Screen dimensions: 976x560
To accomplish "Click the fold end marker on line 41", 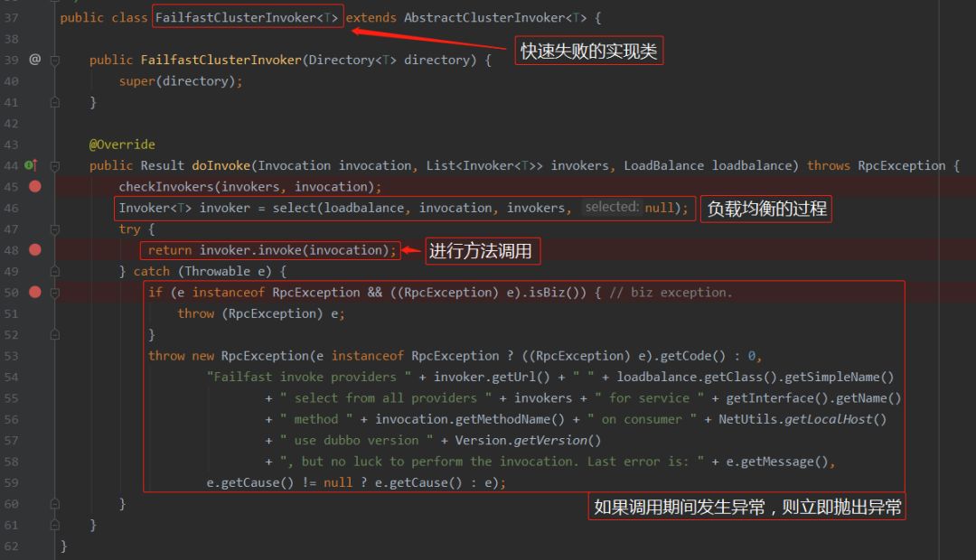I will pos(55,102).
